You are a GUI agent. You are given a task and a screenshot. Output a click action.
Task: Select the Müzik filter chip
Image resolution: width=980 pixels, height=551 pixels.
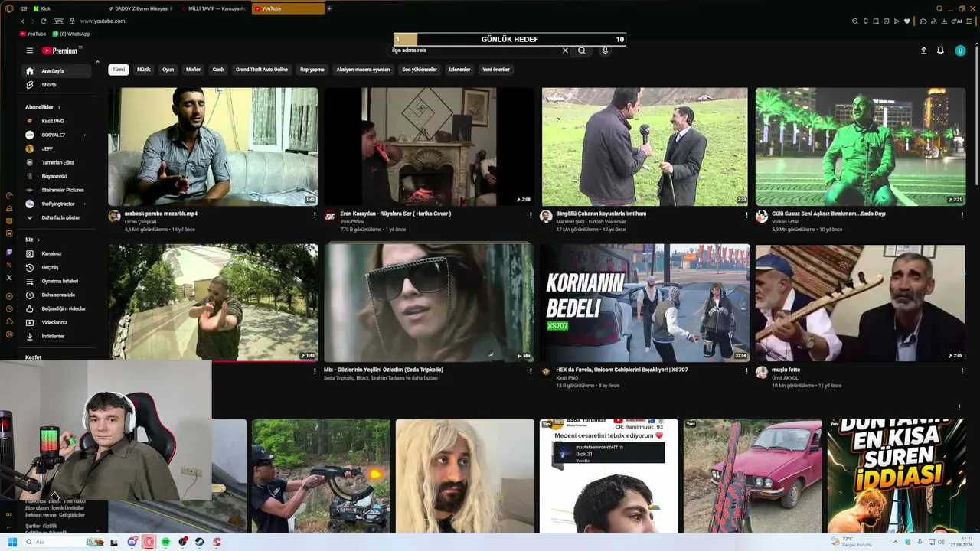tap(144, 70)
